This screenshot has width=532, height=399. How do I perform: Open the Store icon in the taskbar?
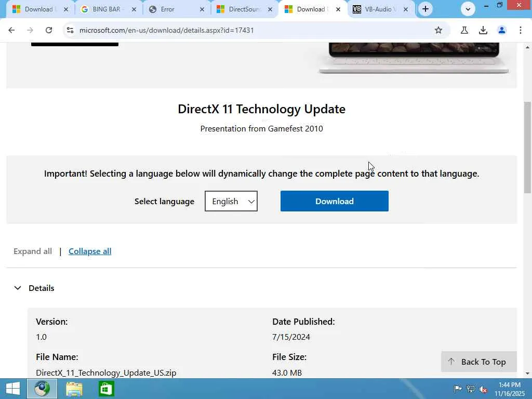tap(106, 389)
